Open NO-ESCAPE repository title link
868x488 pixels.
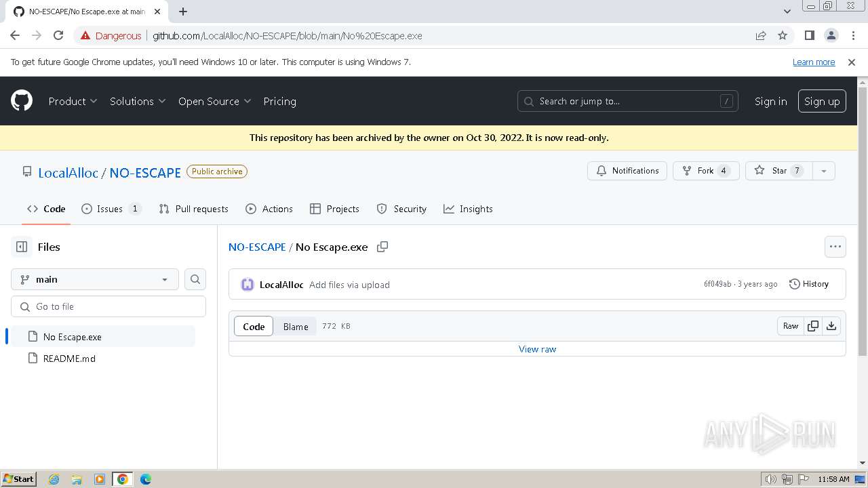tap(145, 173)
